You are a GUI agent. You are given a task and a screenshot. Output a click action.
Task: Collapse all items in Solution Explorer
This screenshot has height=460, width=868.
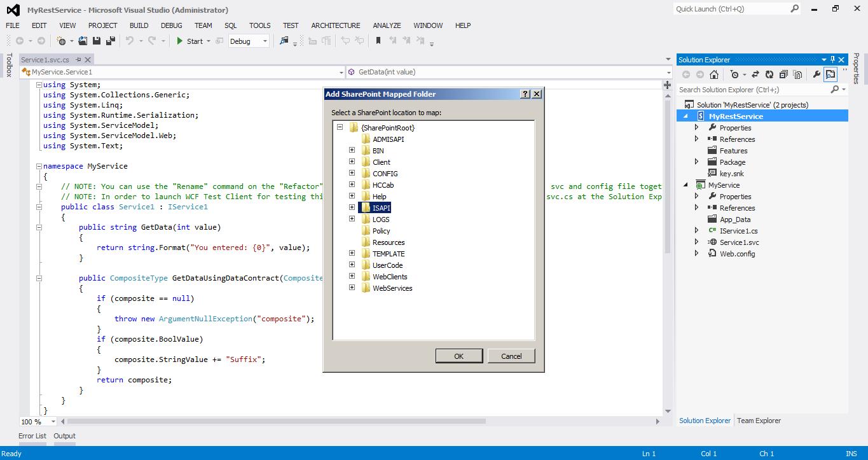784,75
